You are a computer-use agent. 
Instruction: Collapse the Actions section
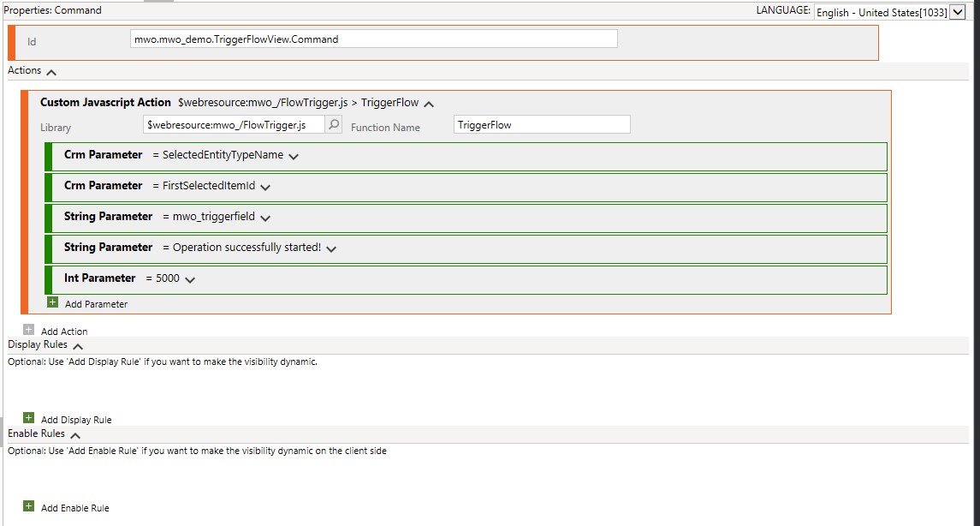pyautogui.click(x=51, y=72)
